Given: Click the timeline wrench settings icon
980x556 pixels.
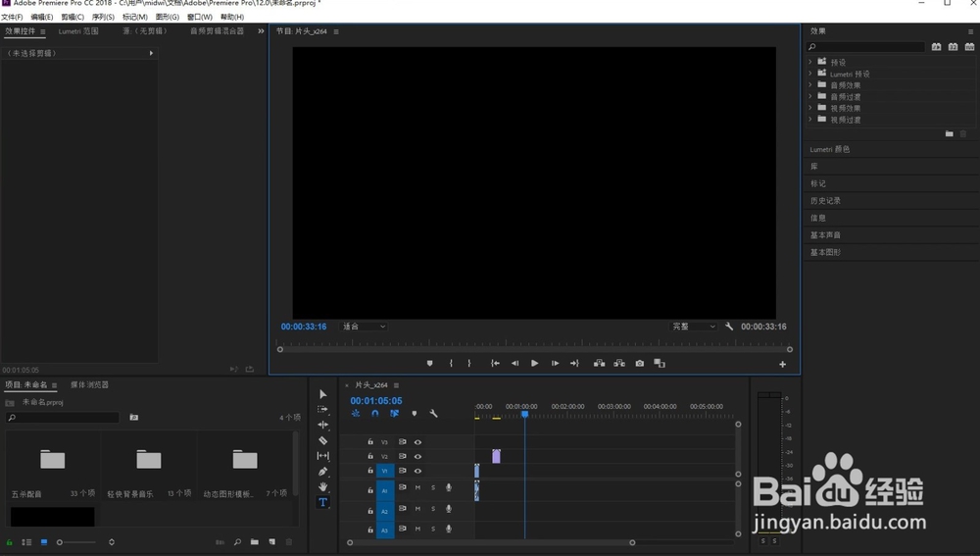Looking at the screenshot, I should pyautogui.click(x=434, y=414).
